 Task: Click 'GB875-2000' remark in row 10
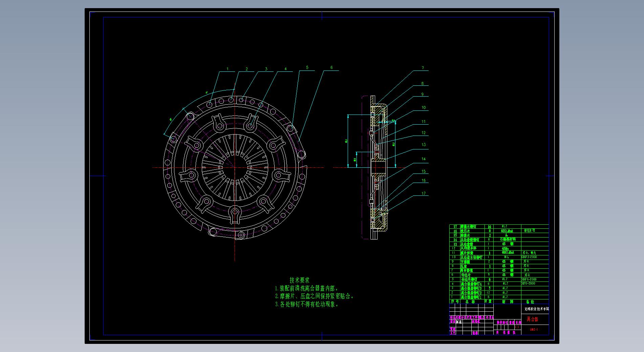[x=529, y=257]
